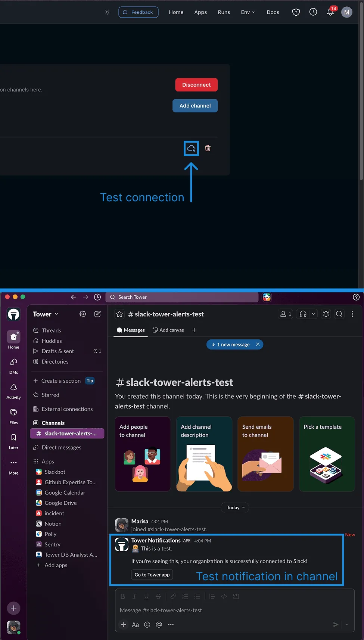This screenshot has width=364, height=640.
Task: Select slack-tower-alerts channel in sidebar
Action: [x=67, y=434]
